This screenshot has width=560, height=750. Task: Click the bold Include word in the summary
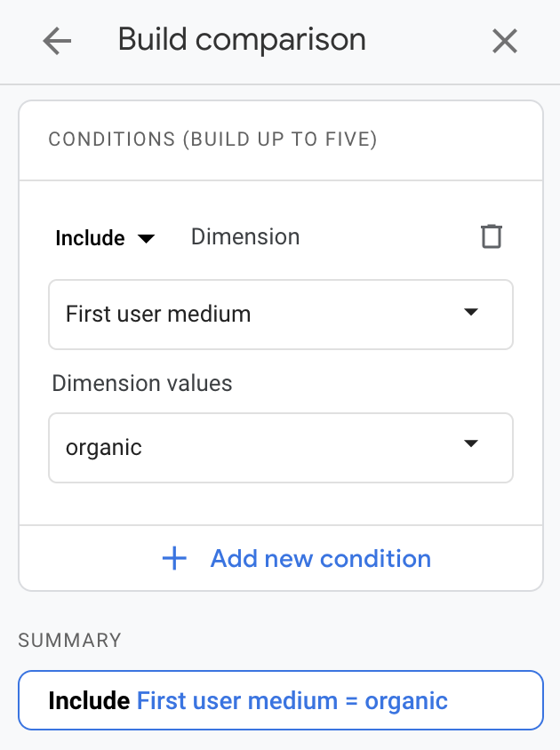coord(89,700)
